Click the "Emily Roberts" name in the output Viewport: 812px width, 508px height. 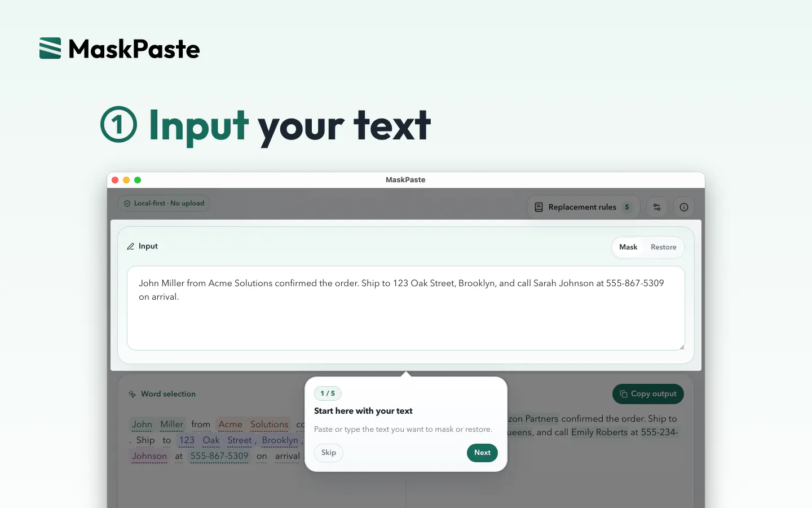click(599, 432)
